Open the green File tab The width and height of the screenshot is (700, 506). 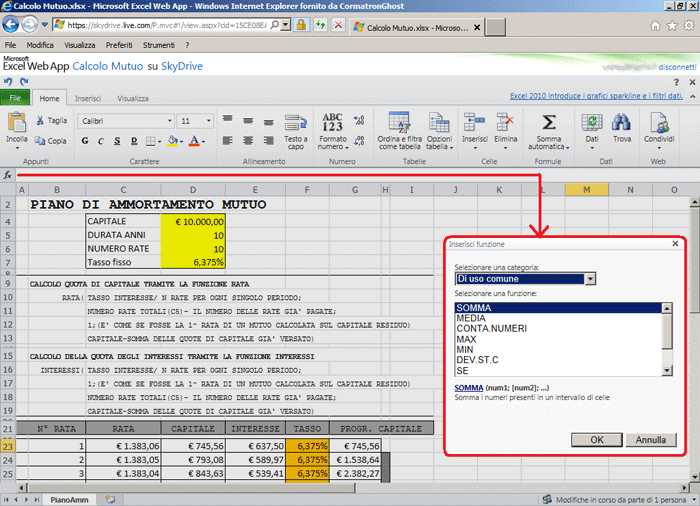15,98
